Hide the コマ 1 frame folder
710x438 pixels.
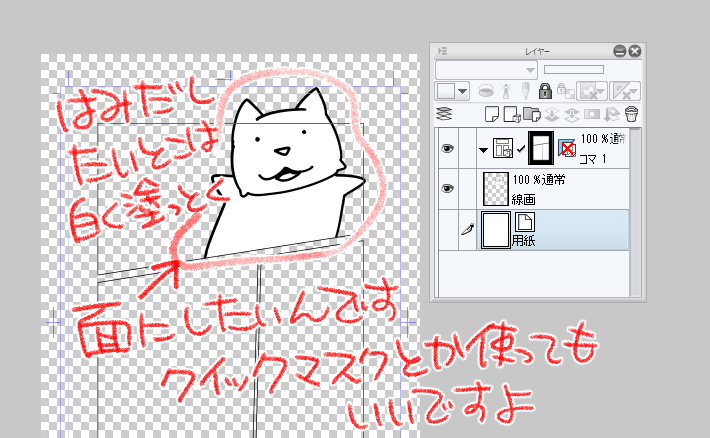447,148
